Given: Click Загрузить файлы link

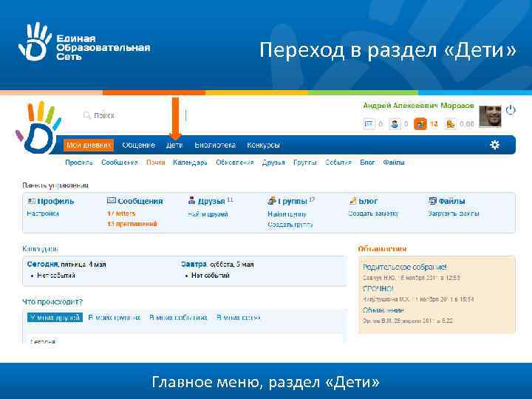Looking at the screenshot, I should point(453,214).
